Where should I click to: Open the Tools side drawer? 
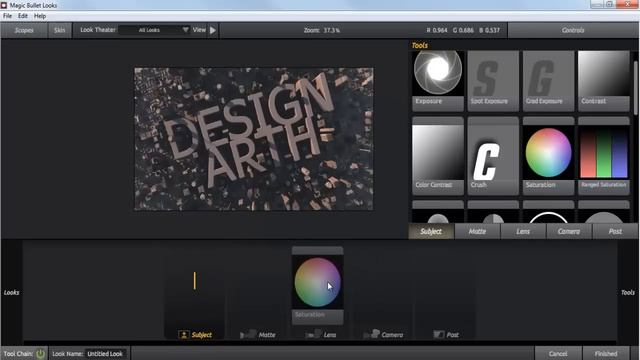pyautogui.click(x=628, y=292)
